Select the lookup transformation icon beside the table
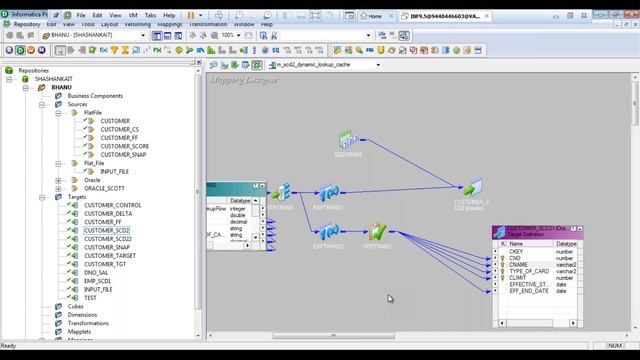The width and height of the screenshot is (640, 360). [281, 192]
